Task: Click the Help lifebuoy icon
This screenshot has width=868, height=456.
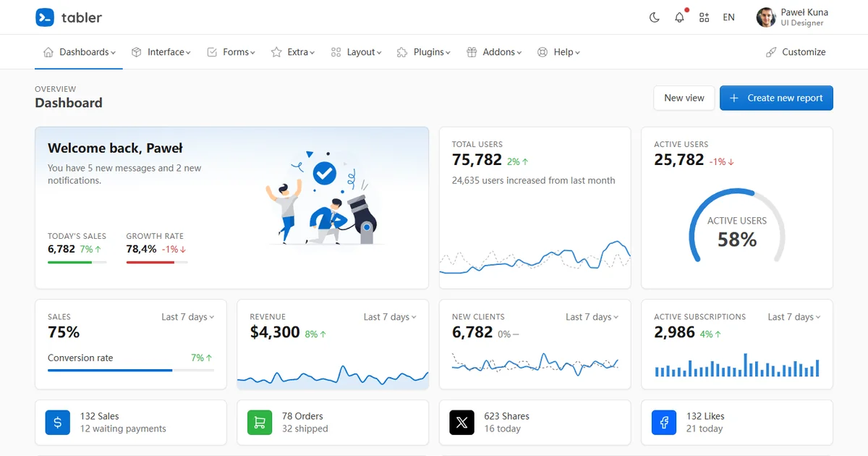Action: point(542,52)
